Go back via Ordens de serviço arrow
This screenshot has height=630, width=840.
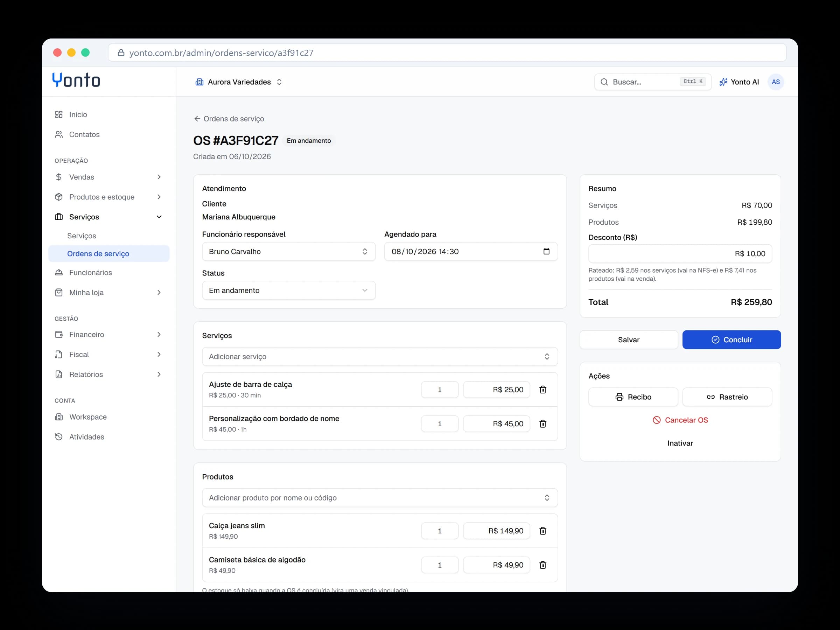pyautogui.click(x=229, y=119)
